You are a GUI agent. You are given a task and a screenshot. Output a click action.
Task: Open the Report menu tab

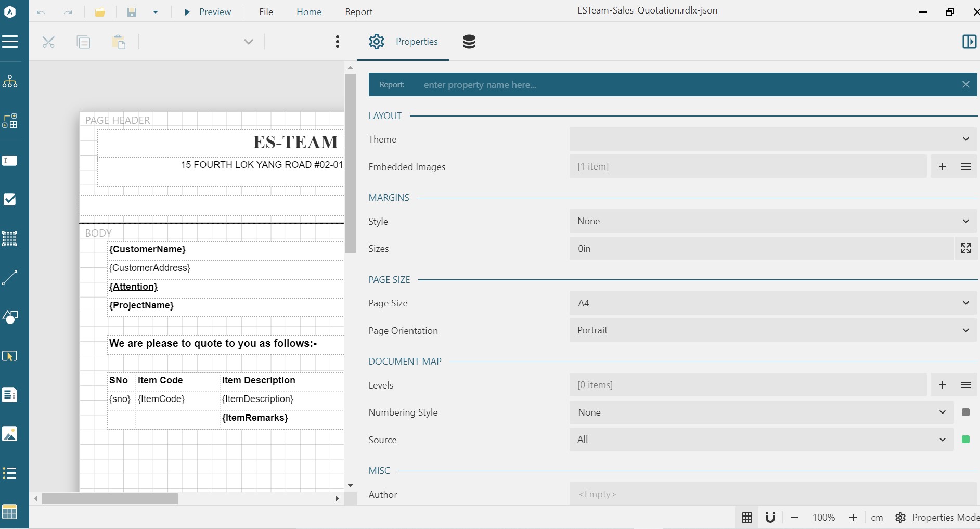[358, 12]
